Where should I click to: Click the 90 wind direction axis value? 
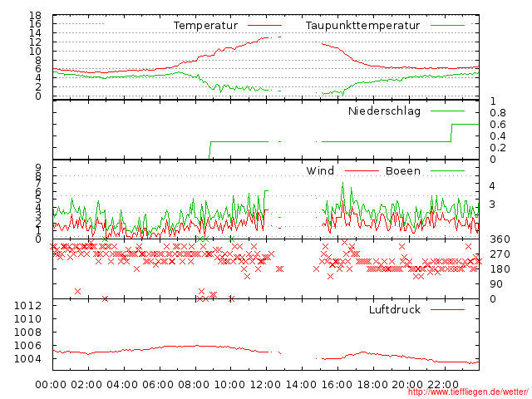point(496,284)
